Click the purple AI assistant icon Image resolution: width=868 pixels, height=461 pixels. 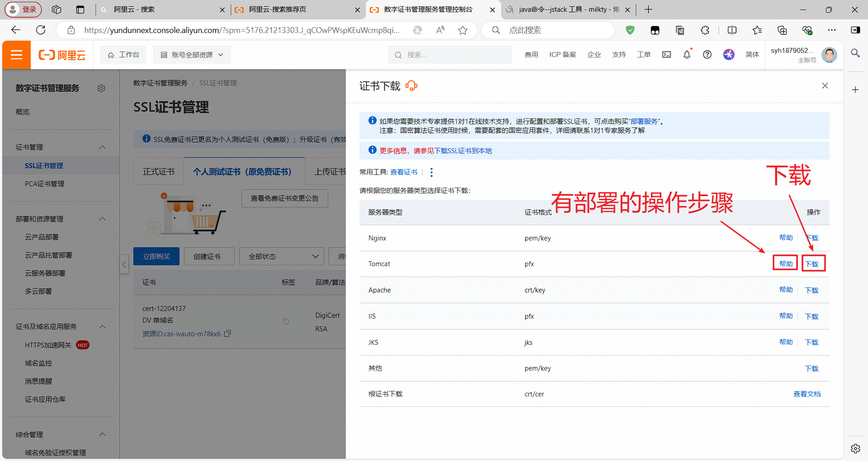(x=729, y=55)
